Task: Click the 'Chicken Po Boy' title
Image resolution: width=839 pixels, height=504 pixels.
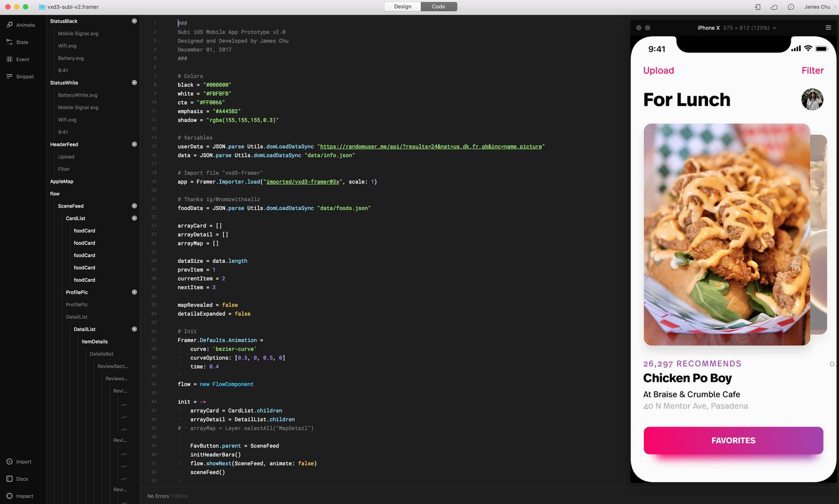Action: point(688,378)
